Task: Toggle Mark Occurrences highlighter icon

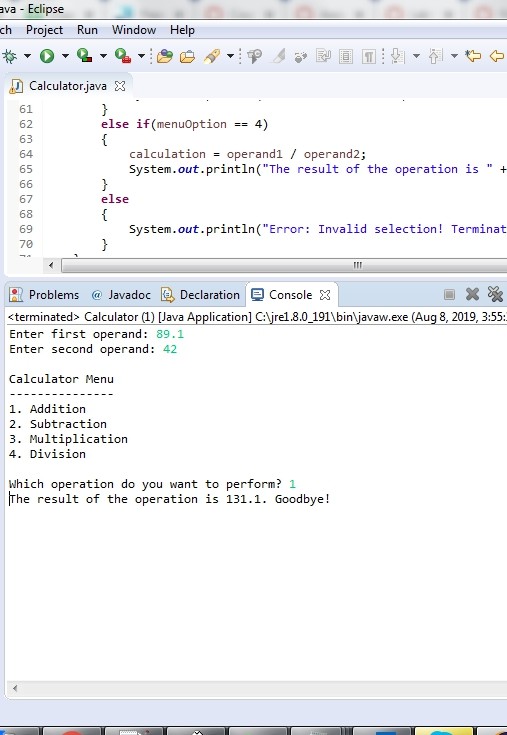Action: pos(279,56)
